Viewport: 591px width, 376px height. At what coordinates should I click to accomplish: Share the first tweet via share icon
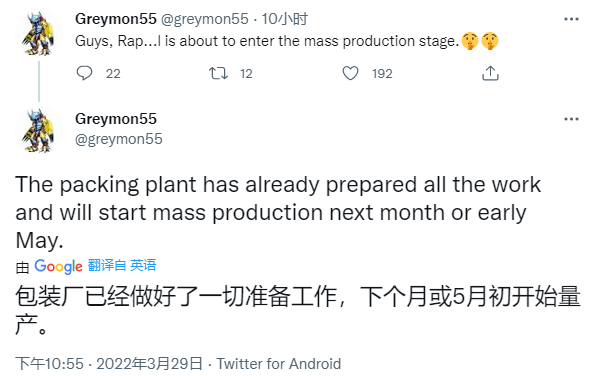tap(490, 73)
